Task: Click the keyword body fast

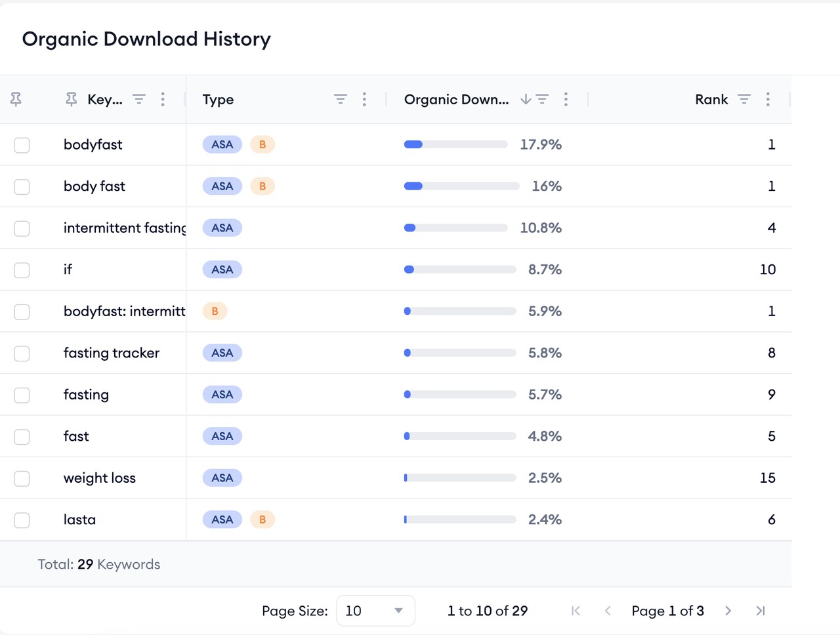Action: (94, 186)
